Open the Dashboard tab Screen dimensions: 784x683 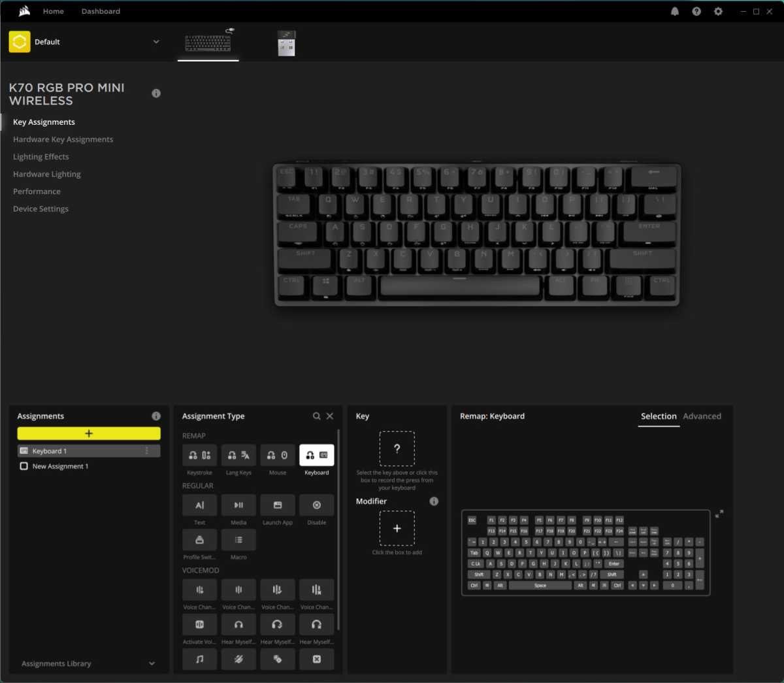(x=101, y=11)
